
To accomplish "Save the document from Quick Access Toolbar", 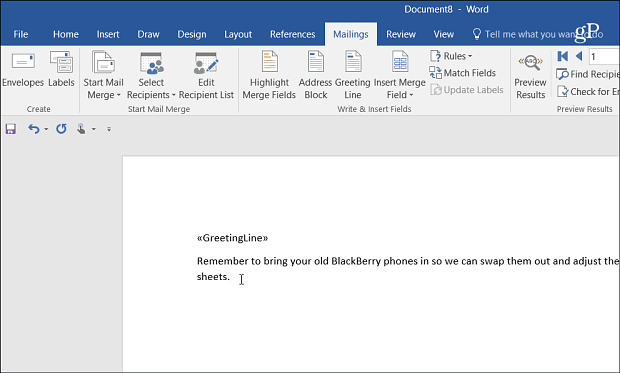I will [11, 129].
